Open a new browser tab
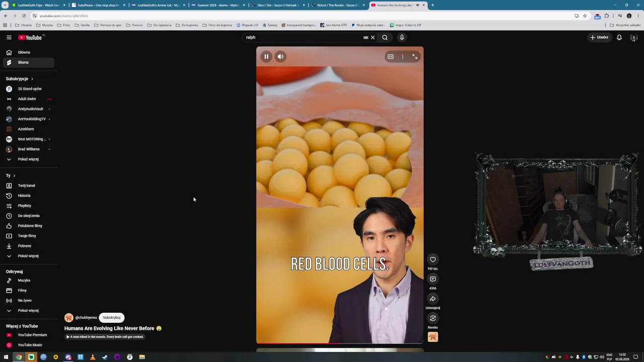Viewport: 644px width, 362px height. click(x=433, y=5)
